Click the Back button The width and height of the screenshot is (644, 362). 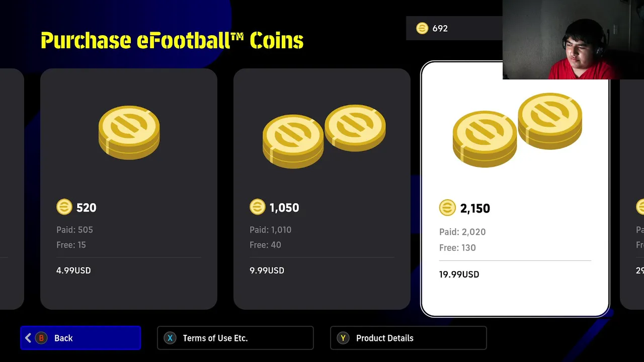click(80, 338)
